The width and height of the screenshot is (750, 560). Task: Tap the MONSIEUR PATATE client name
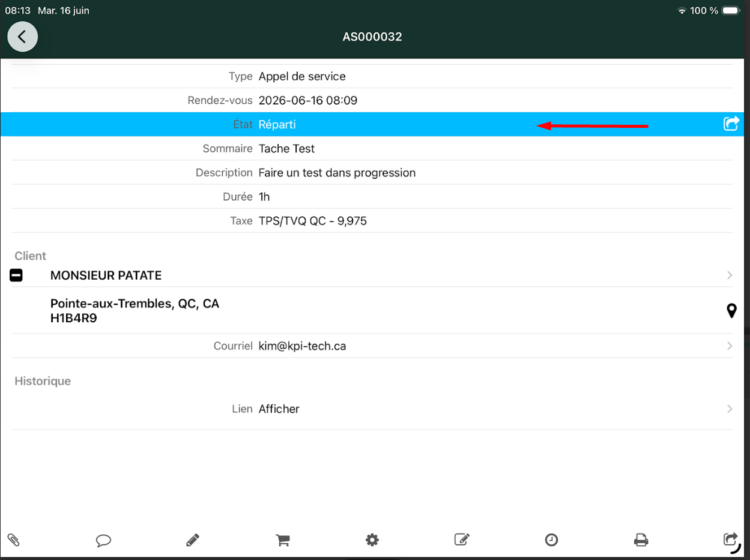click(x=106, y=275)
